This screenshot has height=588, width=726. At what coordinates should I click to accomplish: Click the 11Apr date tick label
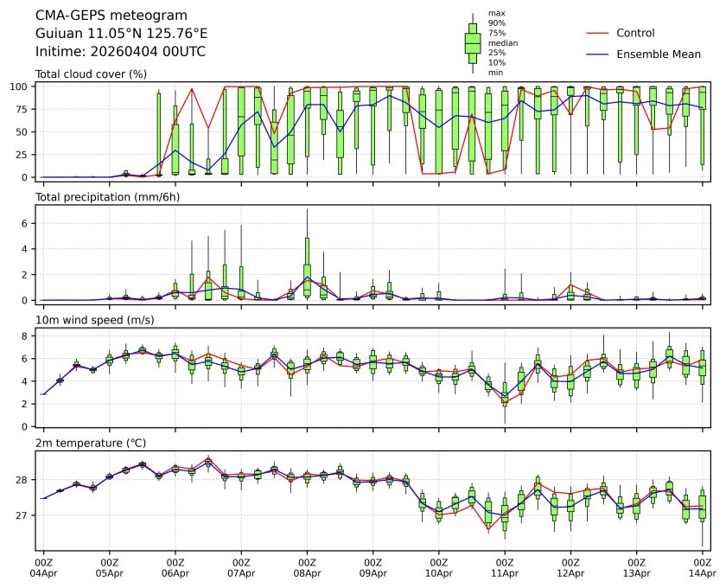point(505,572)
